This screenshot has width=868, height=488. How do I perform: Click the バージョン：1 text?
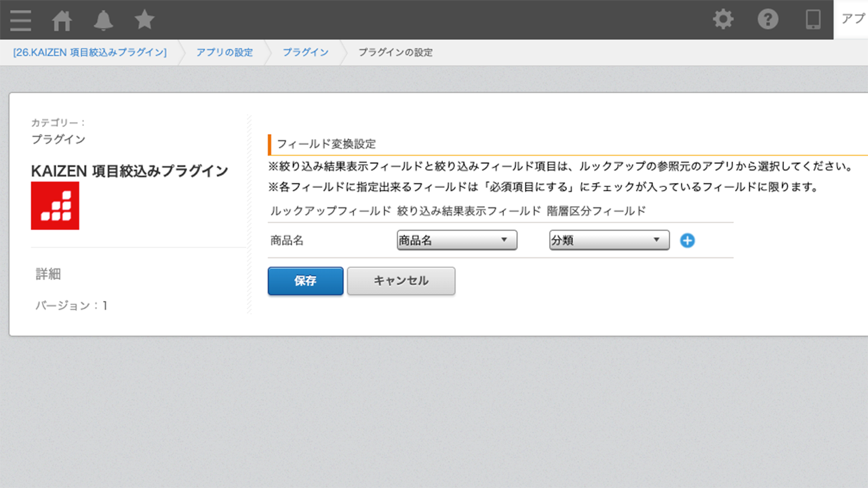(71, 306)
